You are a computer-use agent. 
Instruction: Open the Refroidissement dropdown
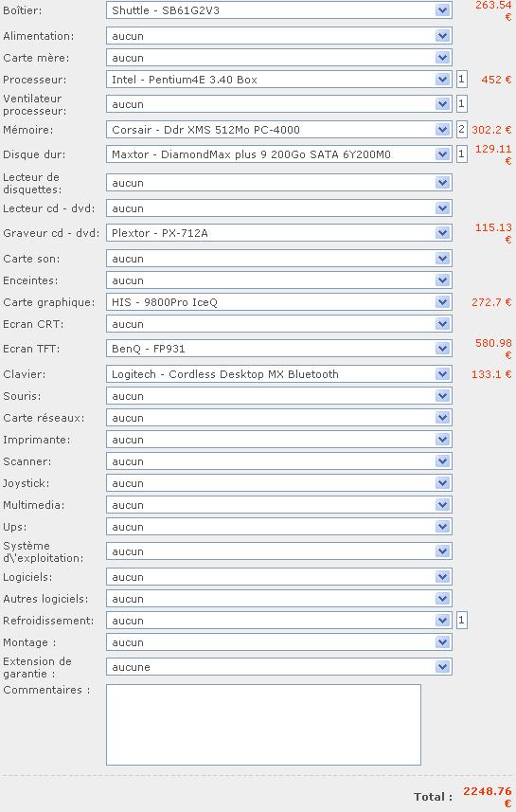[x=279, y=620]
